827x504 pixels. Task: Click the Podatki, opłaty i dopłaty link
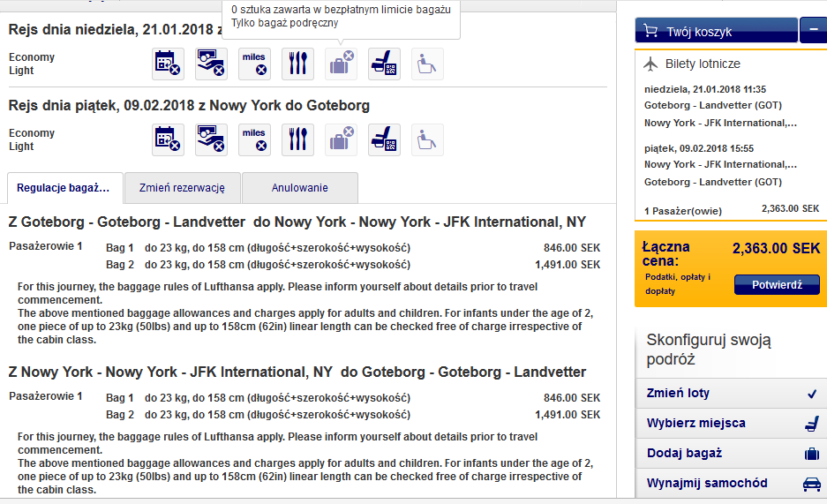point(678,283)
